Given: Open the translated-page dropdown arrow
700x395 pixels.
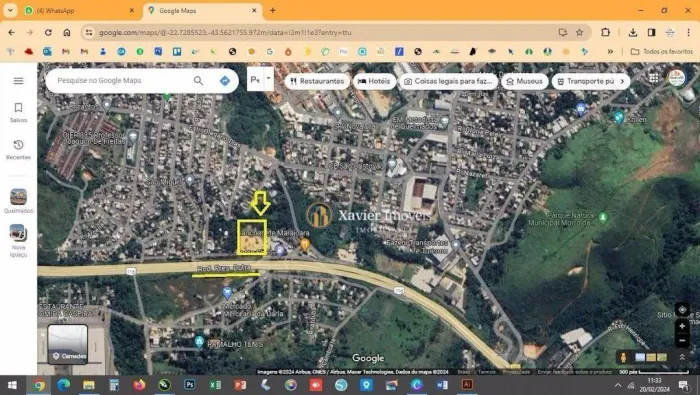Looking at the screenshot, I should (269, 79).
